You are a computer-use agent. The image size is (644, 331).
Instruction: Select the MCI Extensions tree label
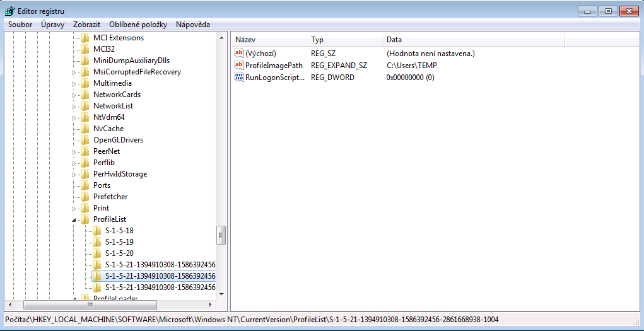point(119,38)
